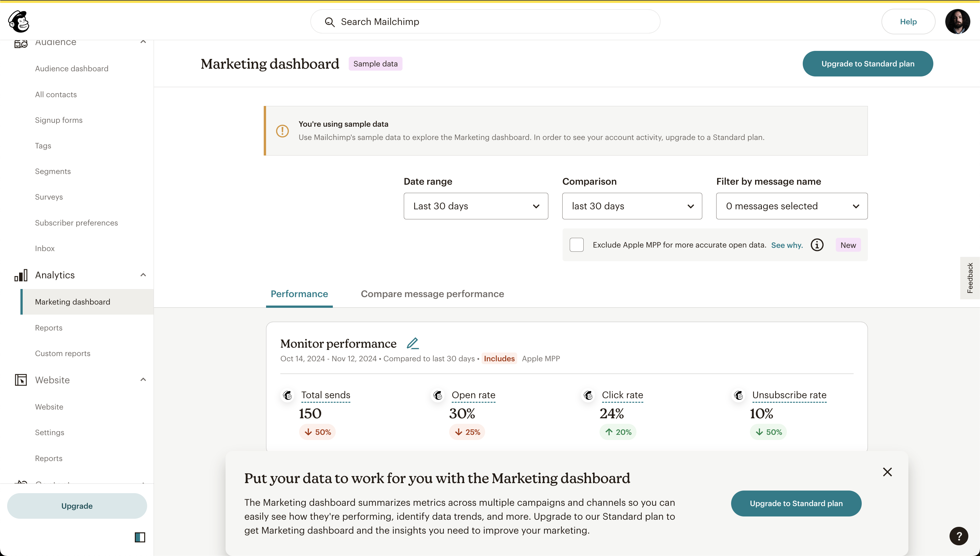This screenshot has height=556, width=980.
Task: Click Freddie icon beside Total sends
Action: pos(287,395)
